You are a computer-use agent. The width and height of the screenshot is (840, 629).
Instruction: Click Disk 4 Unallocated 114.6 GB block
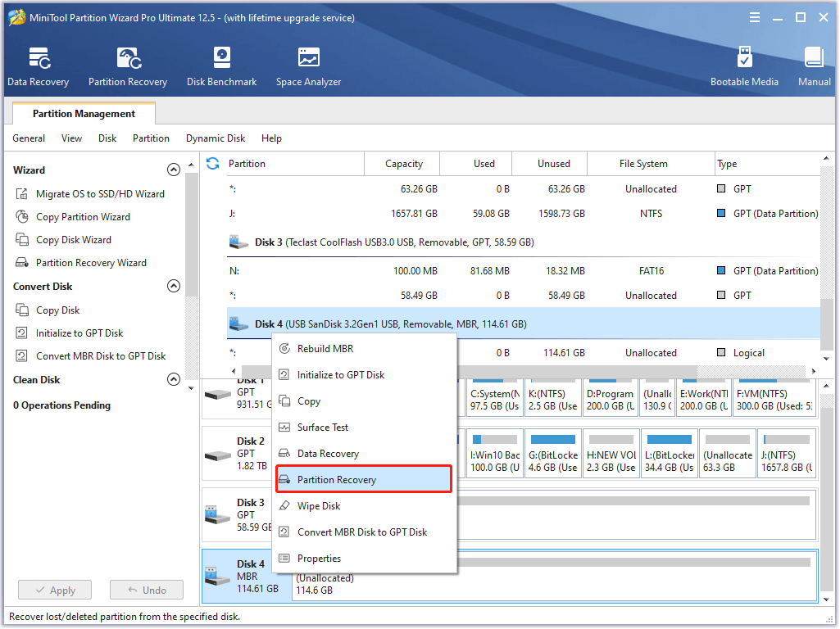[x=554, y=576]
